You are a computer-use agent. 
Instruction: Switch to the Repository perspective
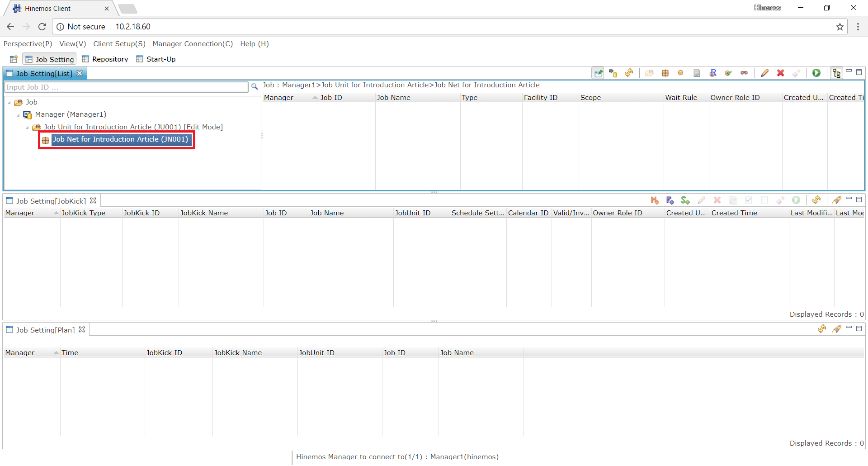[x=105, y=59]
